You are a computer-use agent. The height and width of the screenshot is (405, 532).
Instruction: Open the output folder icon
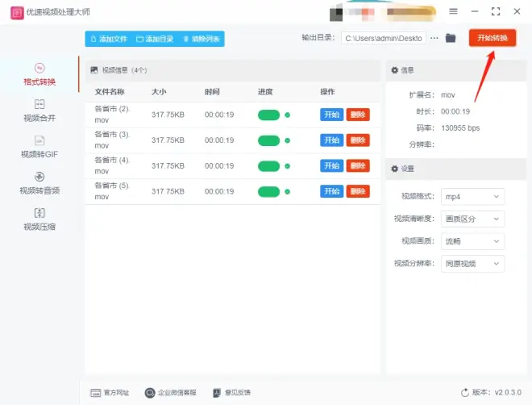pos(451,39)
